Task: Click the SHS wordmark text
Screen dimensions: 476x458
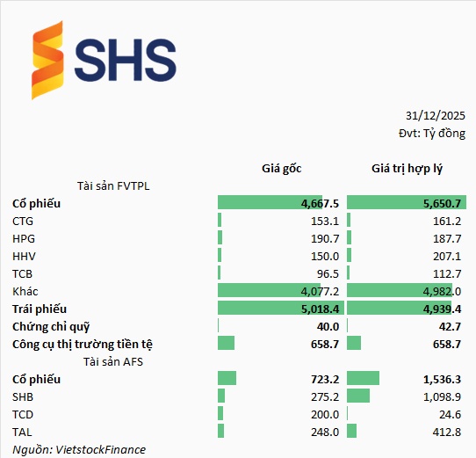Action: pos(126,61)
